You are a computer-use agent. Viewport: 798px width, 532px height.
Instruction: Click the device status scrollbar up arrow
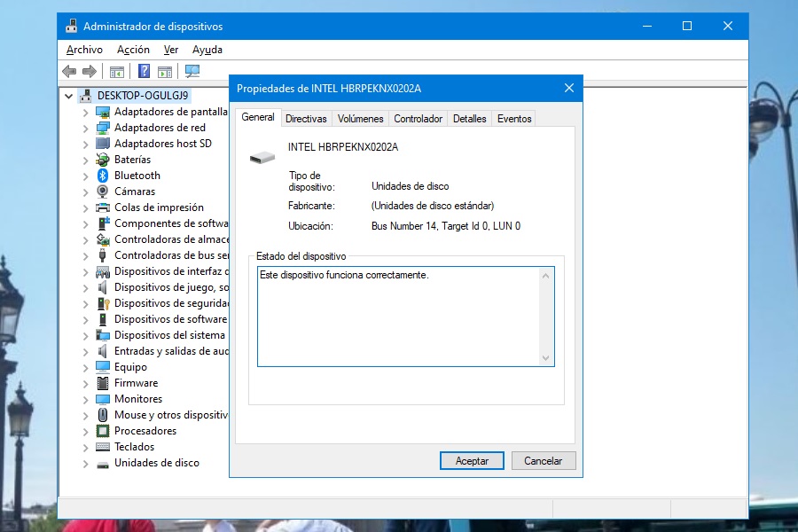click(547, 275)
